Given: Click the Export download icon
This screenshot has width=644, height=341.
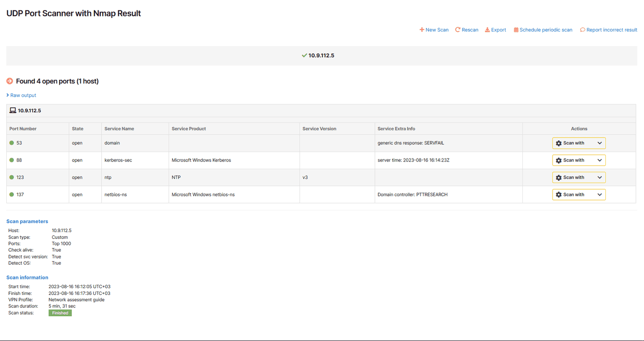Looking at the screenshot, I should [x=488, y=30].
